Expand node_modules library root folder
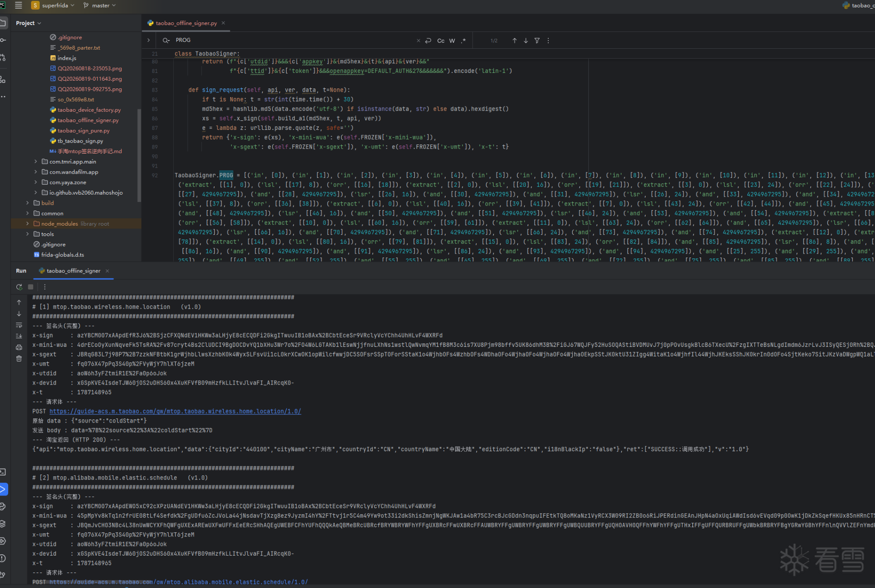 tap(27, 223)
